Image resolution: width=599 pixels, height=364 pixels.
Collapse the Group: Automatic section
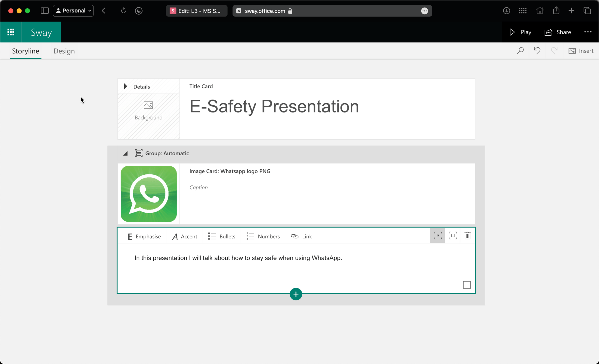tap(125, 153)
